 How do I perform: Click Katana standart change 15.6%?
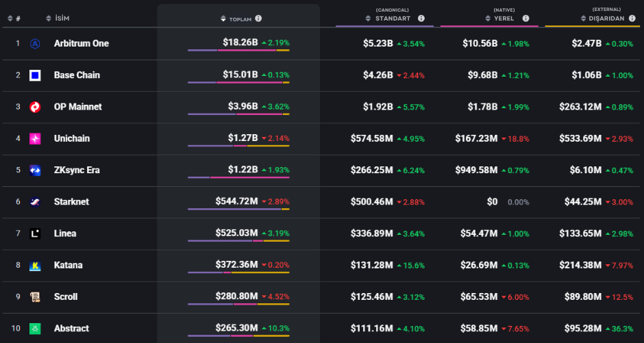(x=410, y=266)
